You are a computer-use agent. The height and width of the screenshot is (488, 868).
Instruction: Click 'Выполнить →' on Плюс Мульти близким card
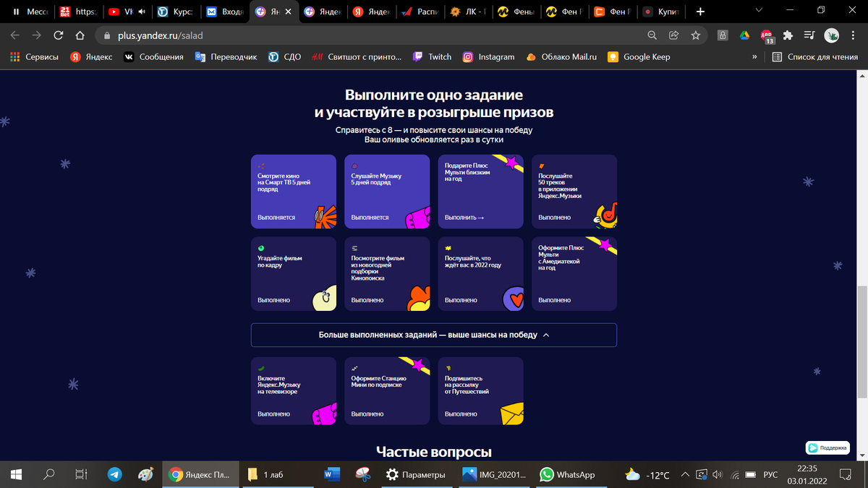pos(464,217)
